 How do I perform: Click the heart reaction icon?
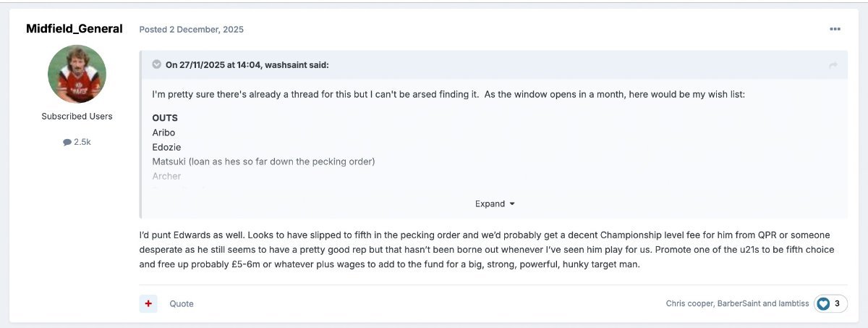pos(823,303)
